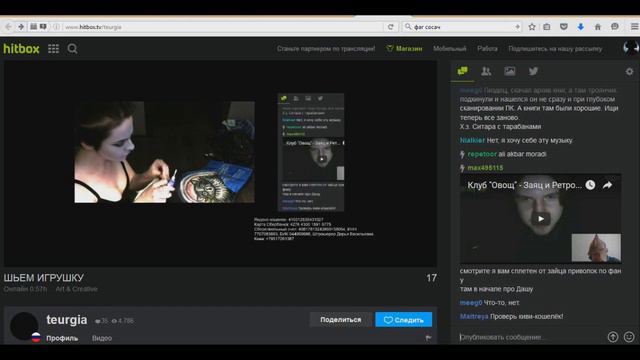Click the main stream video player
Viewport: 640px width, 360px height.
tap(220, 164)
